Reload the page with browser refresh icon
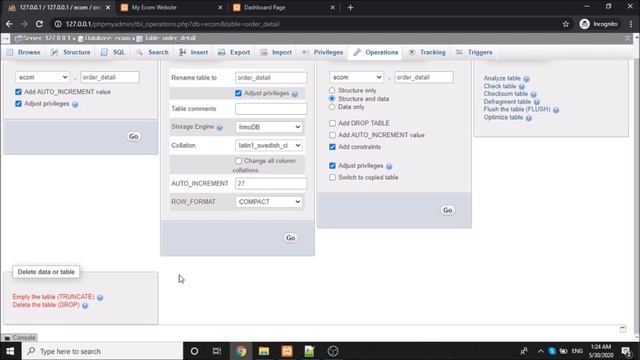 tap(39, 24)
